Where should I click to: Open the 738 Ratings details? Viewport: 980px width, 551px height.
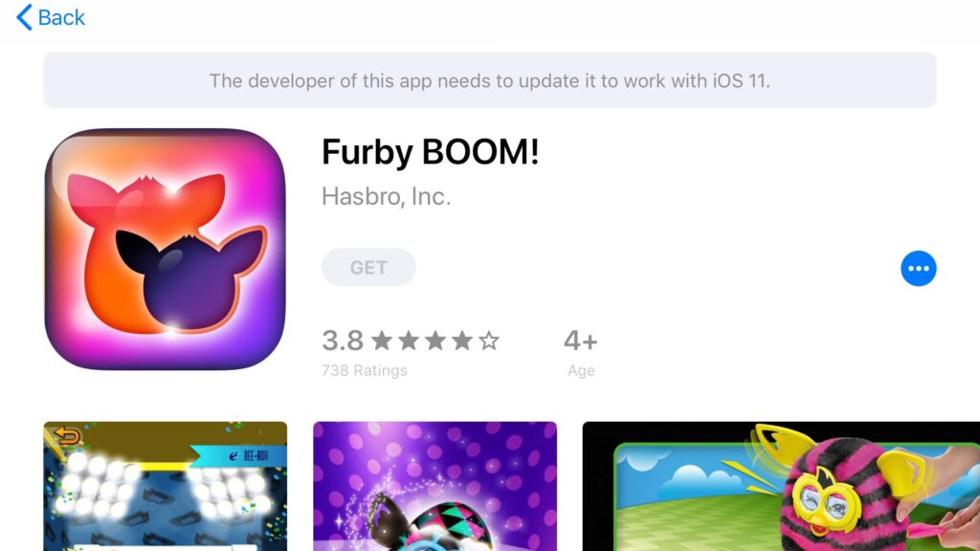click(365, 370)
